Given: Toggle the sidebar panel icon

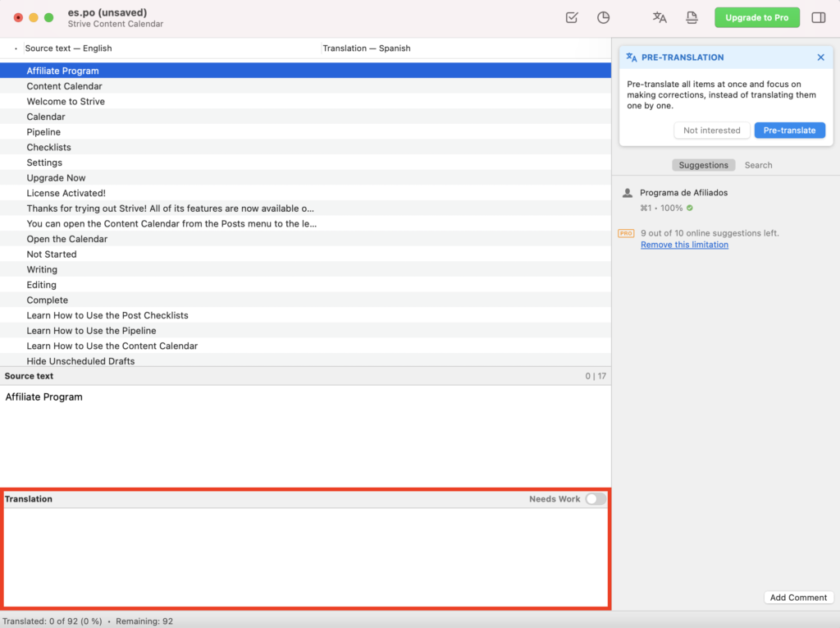Looking at the screenshot, I should click(x=819, y=18).
